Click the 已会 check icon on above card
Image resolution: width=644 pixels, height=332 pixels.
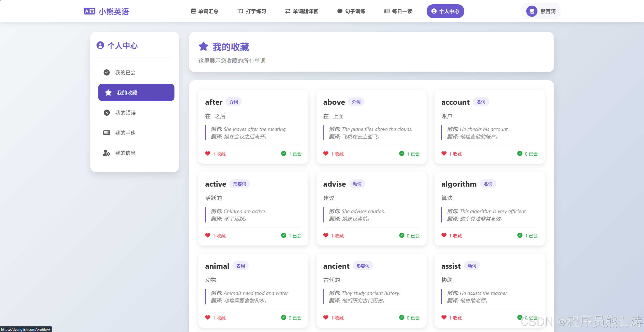coord(402,153)
